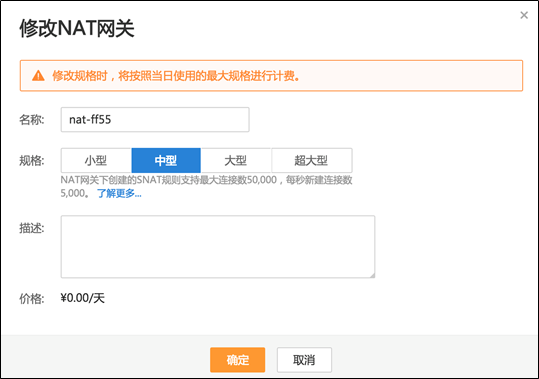This screenshot has width=539, height=379.
Task: Close the 修改NAT网关 dialog with X
Action: tap(524, 15)
